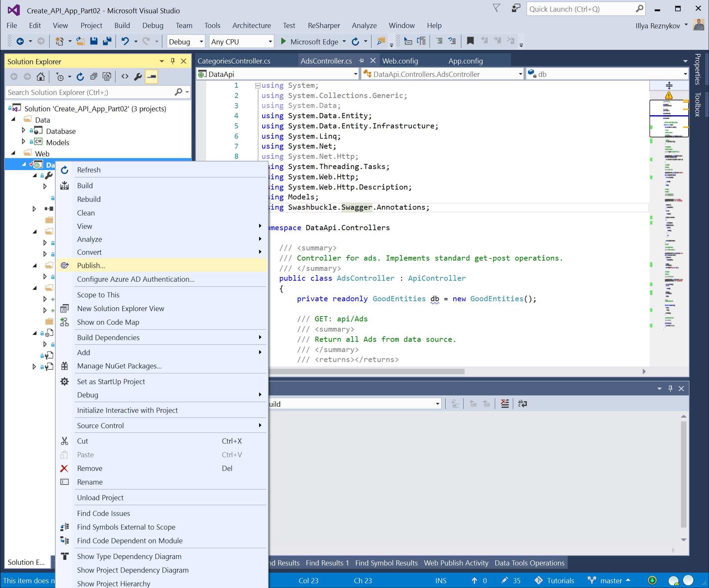Click the feedback icon beside Quick Launch

point(515,9)
